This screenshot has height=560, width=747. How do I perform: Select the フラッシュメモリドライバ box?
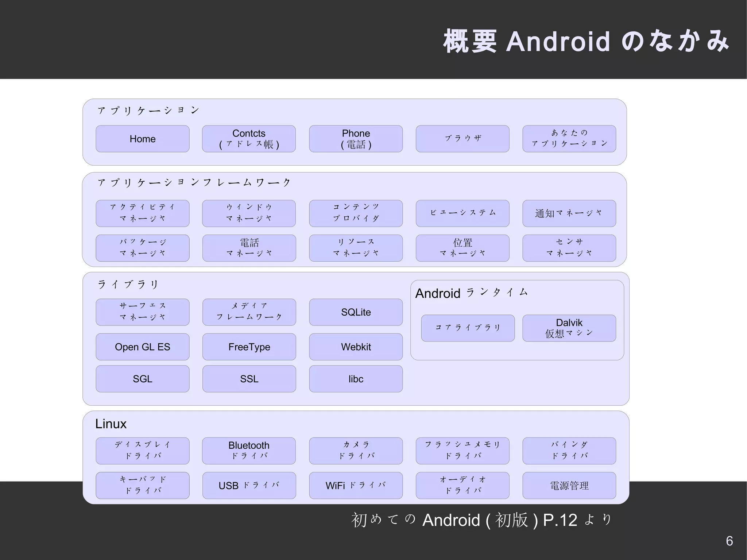[x=462, y=451]
